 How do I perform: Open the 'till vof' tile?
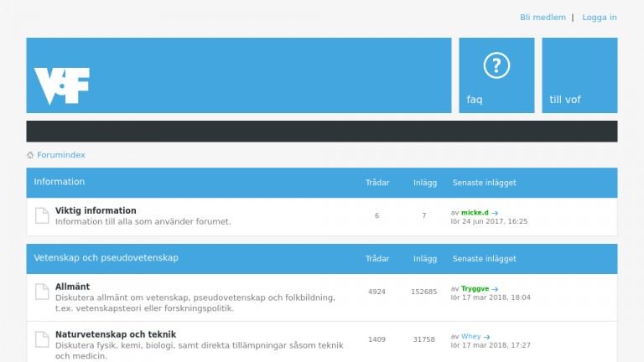(579, 75)
